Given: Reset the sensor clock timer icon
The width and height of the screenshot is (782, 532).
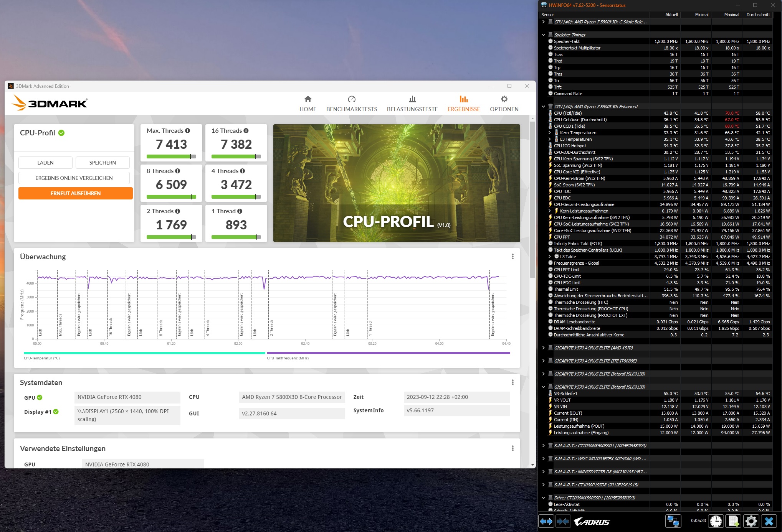Looking at the screenshot, I should [716, 521].
